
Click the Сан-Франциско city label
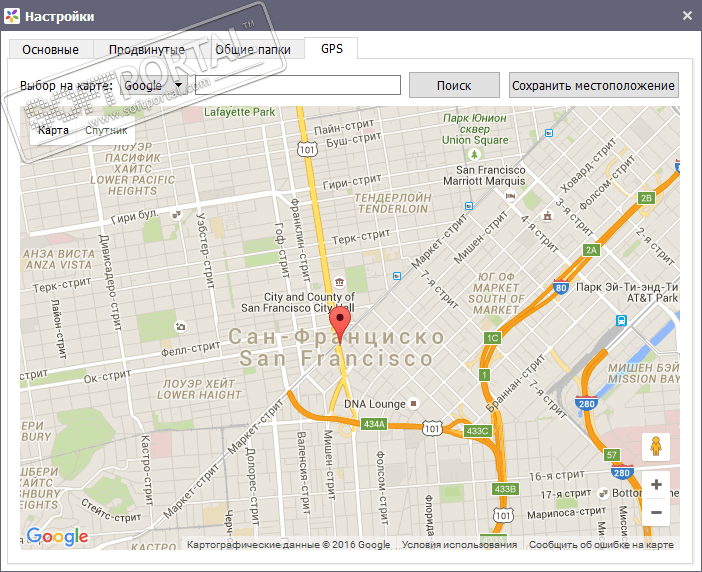click(336, 337)
